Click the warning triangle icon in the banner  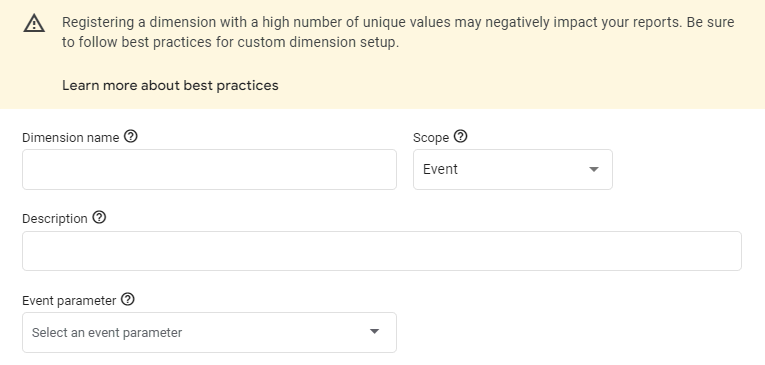coord(34,23)
